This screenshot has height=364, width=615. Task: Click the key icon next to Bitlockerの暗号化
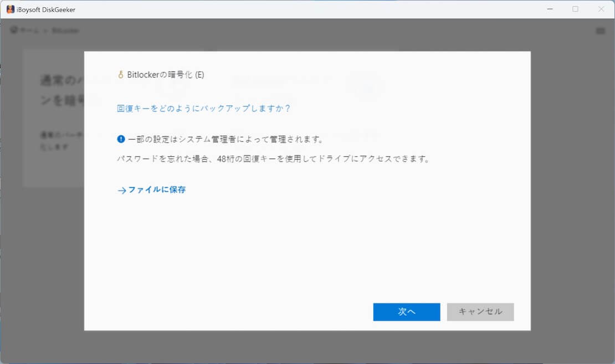[x=121, y=75]
